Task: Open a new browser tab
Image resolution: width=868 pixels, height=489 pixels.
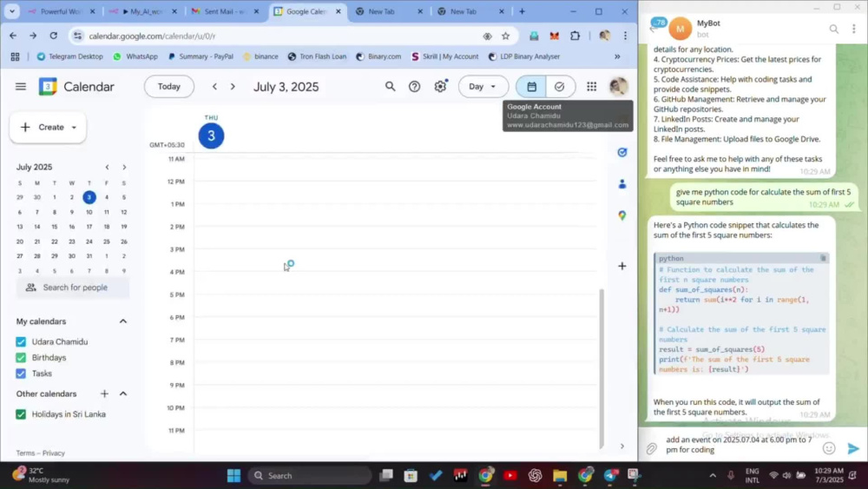Action: (x=522, y=11)
